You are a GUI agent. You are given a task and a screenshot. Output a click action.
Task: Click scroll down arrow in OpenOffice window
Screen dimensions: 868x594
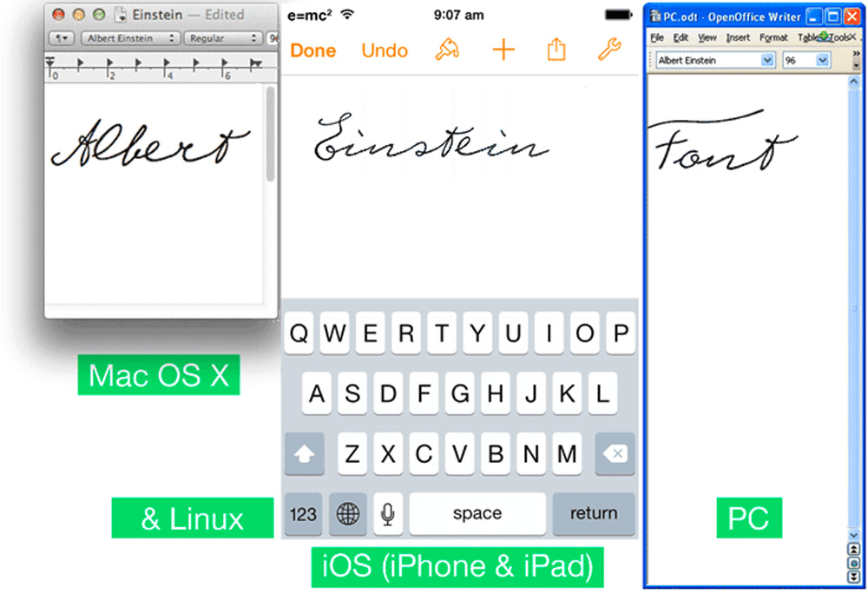[x=853, y=535]
